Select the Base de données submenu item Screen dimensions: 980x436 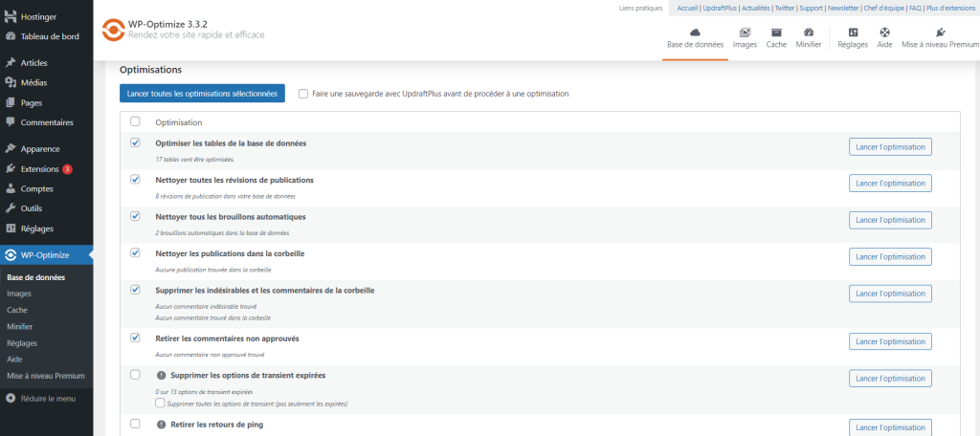(35, 277)
